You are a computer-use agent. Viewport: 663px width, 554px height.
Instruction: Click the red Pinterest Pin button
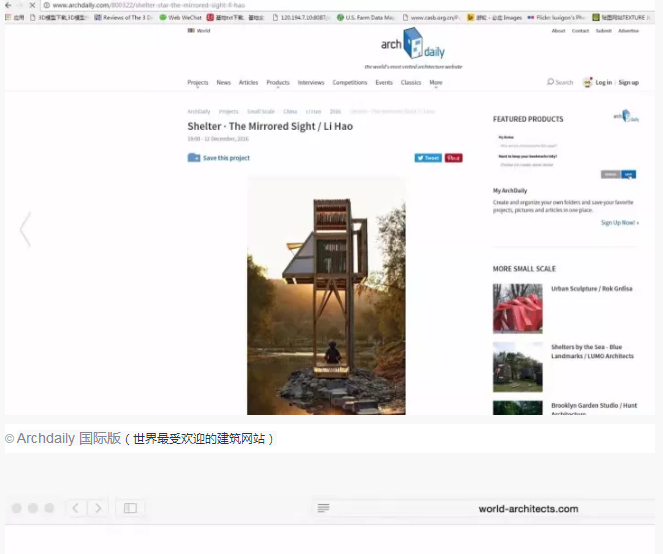pos(453,158)
